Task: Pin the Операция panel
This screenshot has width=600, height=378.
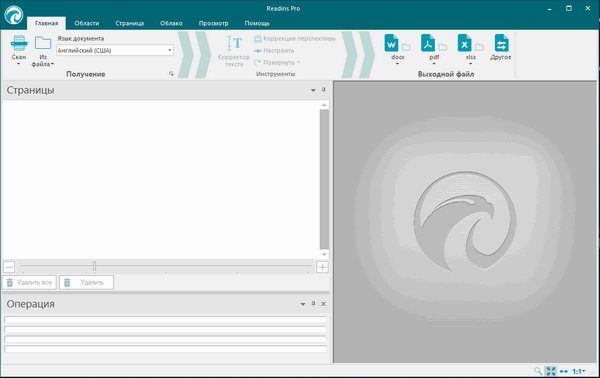Action: click(313, 303)
